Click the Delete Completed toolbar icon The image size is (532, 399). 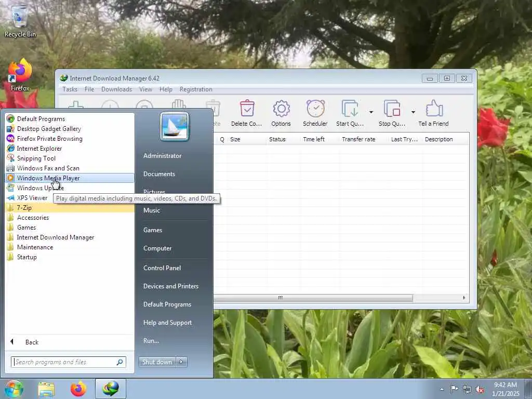coord(247,113)
